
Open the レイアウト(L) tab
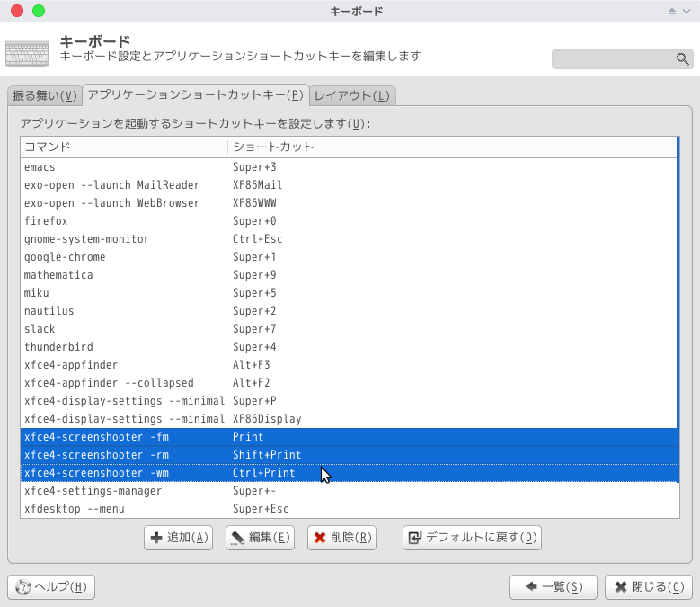pyautogui.click(x=351, y=95)
